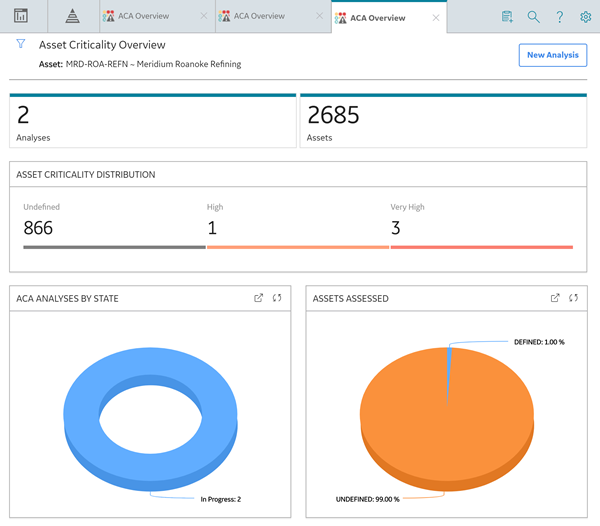Image resolution: width=600 pixels, height=526 pixels.
Task: Open the search magnifier icon
Action: pos(533,17)
